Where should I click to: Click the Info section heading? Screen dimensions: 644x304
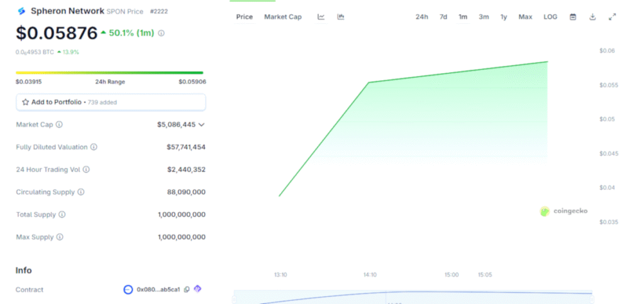click(x=23, y=270)
